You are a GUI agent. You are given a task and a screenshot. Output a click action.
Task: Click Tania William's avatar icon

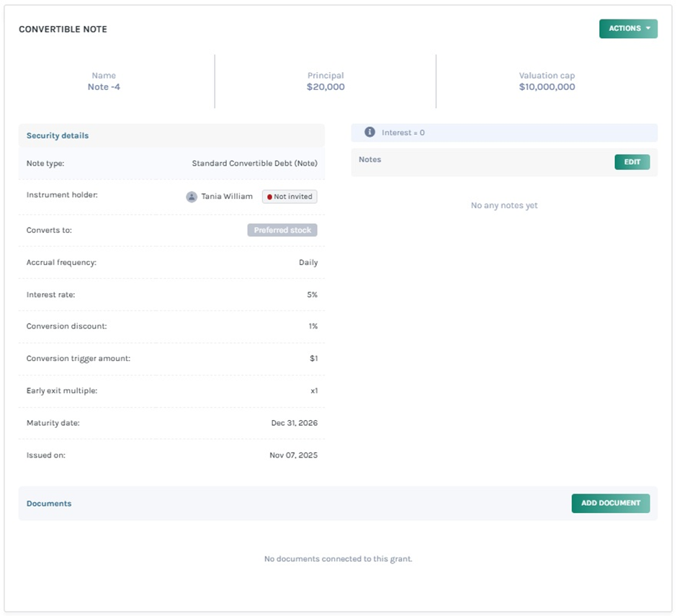coord(192,197)
